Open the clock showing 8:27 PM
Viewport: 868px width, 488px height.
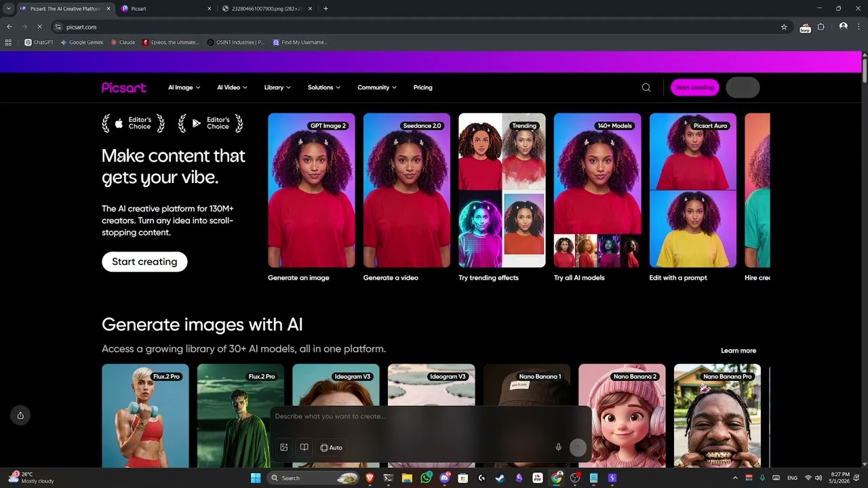pos(840,478)
